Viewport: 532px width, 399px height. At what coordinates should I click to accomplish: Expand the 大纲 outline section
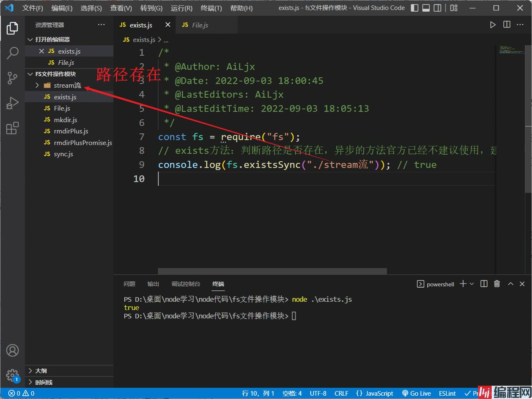click(x=69, y=371)
